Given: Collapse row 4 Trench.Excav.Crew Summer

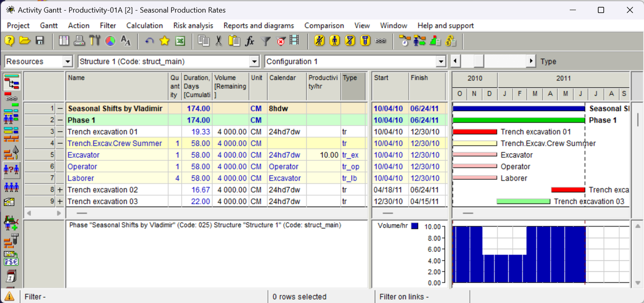Looking at the screenshot, I should point(60,143).
